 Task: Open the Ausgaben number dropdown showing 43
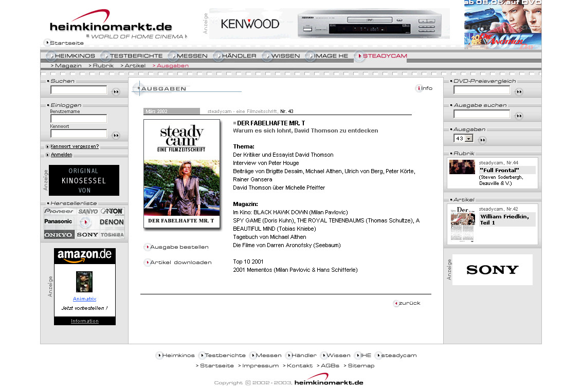463,138
